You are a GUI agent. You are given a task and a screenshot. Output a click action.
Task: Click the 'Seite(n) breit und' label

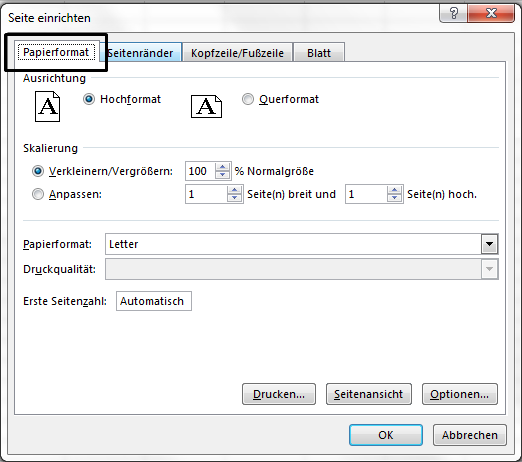pyautogui.click(x=291, y=194)
